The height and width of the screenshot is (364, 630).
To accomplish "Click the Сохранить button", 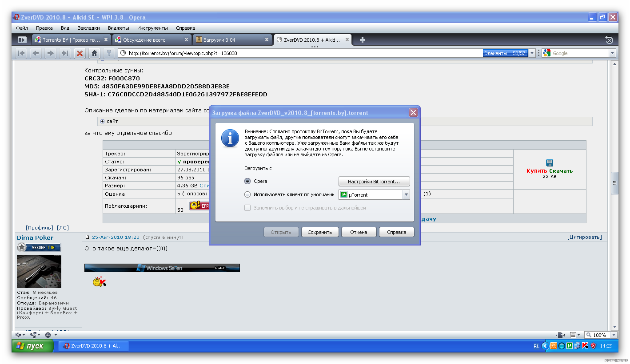I will 320,232.
